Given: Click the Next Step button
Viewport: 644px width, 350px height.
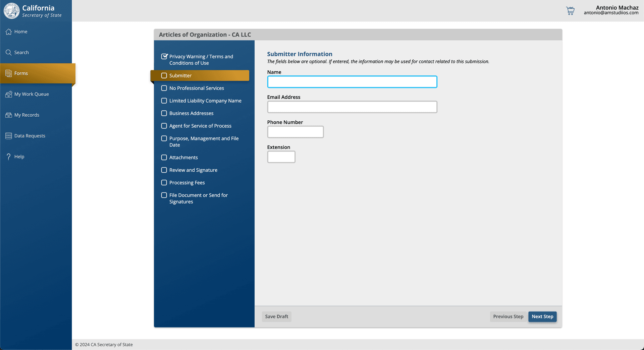Looking at the screenshot, I should (x=542, y=316).
